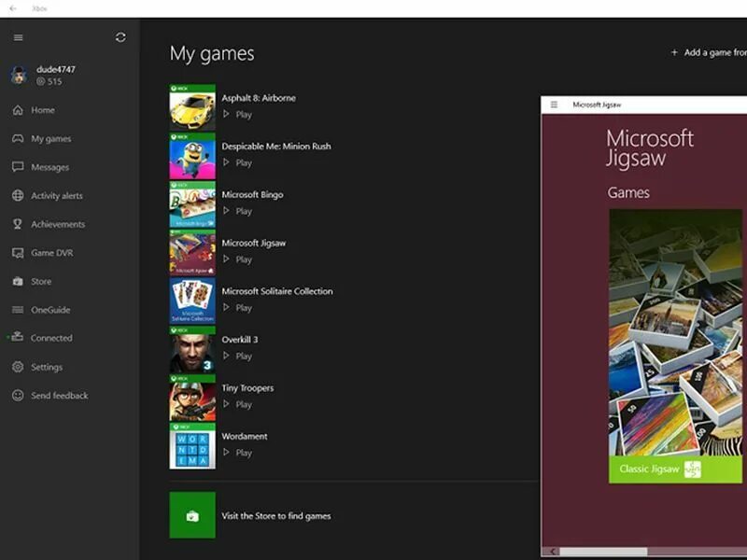Click the puzzle piece icon on Classic Jigsaw
The height and width of the screenshot is (560, 747).
(x=692, y=469)
